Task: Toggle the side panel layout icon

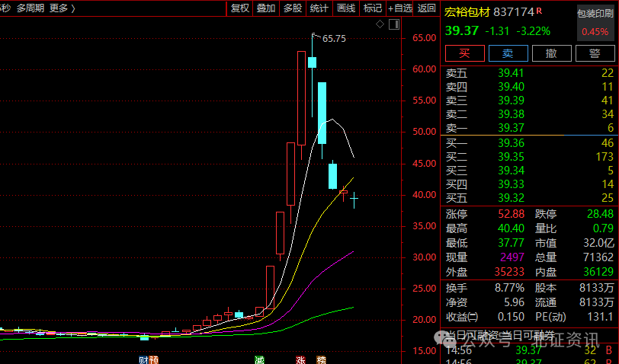Action: click(394, 24)
